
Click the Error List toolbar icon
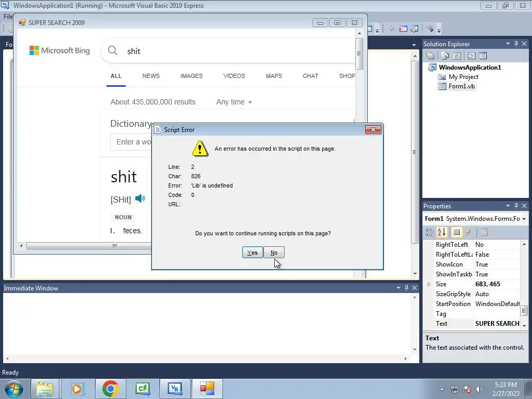click(414, 29)
